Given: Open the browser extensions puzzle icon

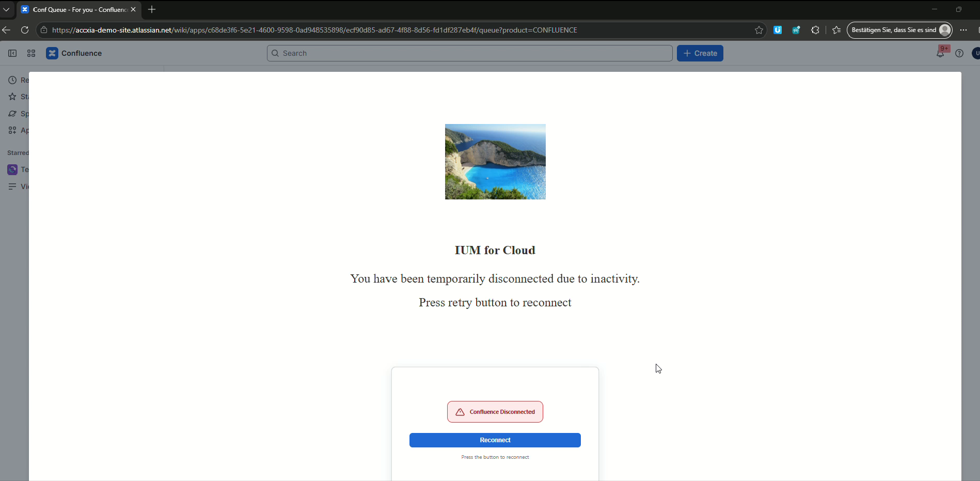Looking at the screenshot, I should click(815, 30).
